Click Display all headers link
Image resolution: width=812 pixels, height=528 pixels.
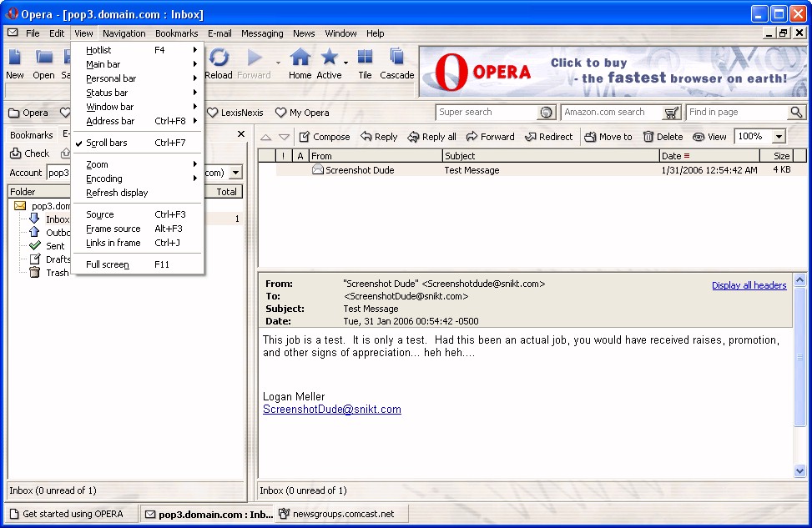point(749,285)
